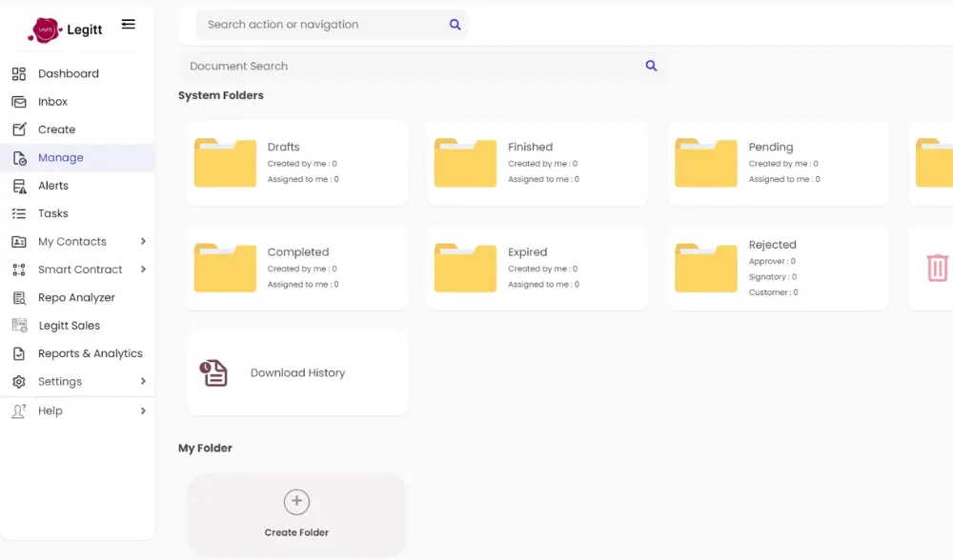Expand the Settings submenu chevron
This screenshot has height=560, width=953.
pyautogui.click(x=143, y=381)
